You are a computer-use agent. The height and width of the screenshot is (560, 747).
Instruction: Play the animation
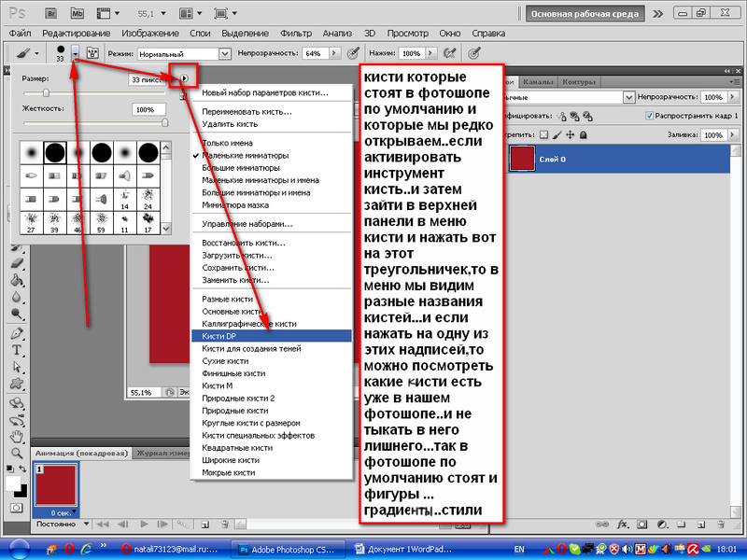(144, 524)
